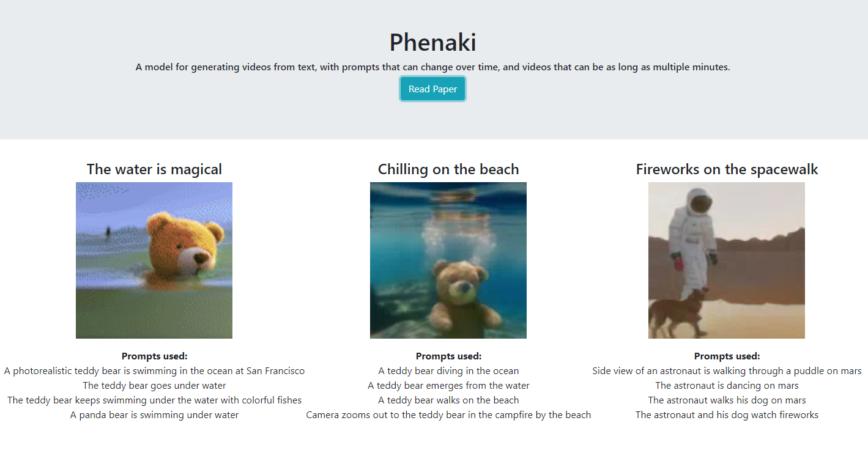This screenshot has width=868, height=456.
Task: Click the Phenaki page title
Action: [433, 42]
